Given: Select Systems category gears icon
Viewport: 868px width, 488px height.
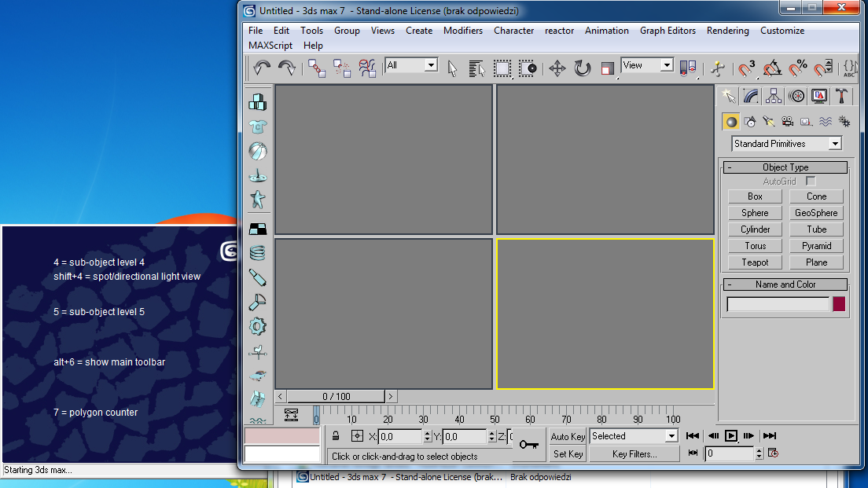Looking at the screenshot, I should [x=844, y=122].
